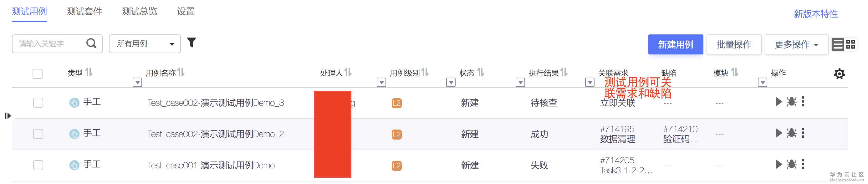Open the 新版本特性 link
This screenshot has height=184, width=868.
pos(815,14)
